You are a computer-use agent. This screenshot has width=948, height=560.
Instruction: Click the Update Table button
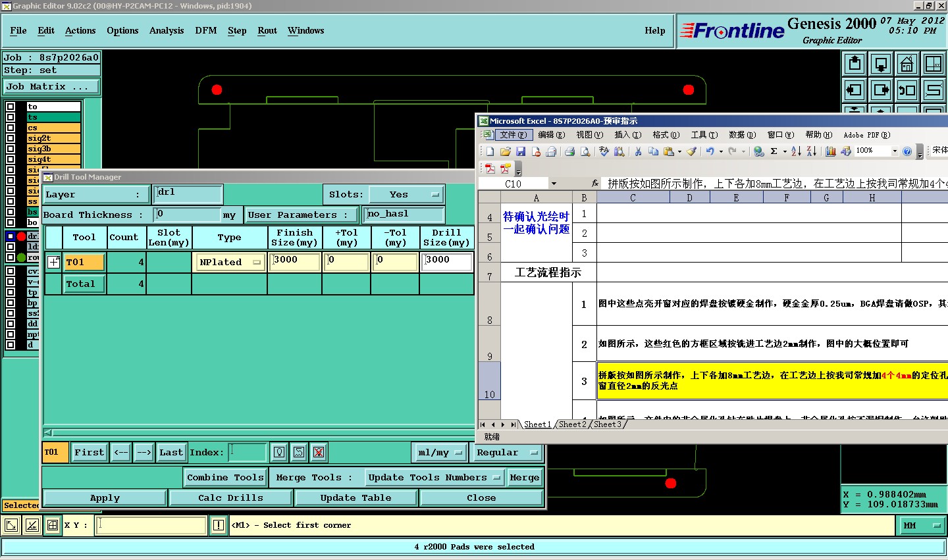pyautogui.click(x=355, y=498)
